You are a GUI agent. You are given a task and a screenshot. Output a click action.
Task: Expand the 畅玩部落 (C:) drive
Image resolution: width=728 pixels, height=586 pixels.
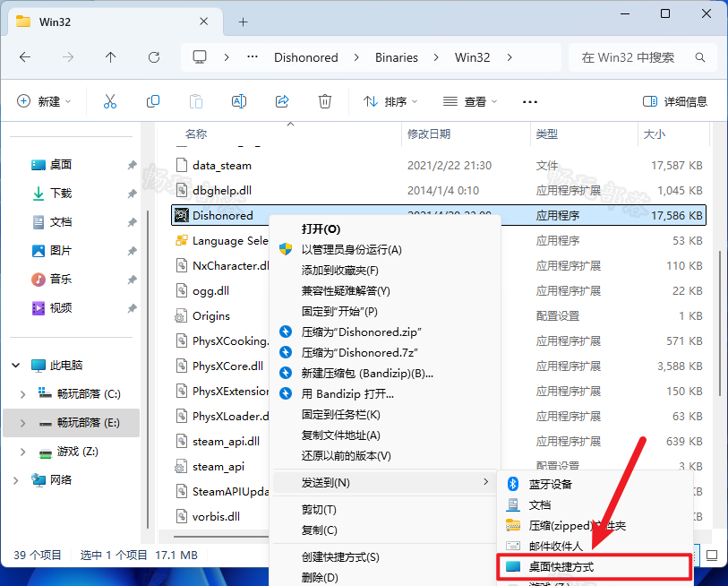click(x=22, y=394)
